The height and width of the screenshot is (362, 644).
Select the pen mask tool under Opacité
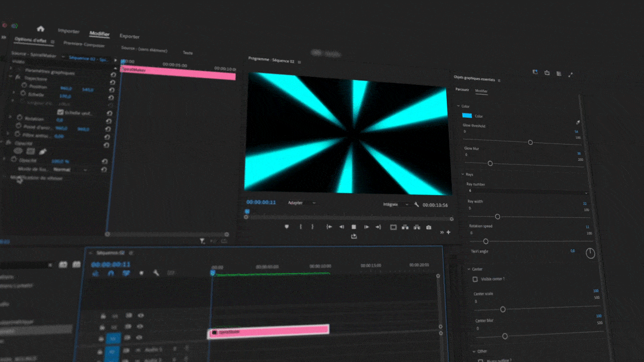click(x=43, y=151)
